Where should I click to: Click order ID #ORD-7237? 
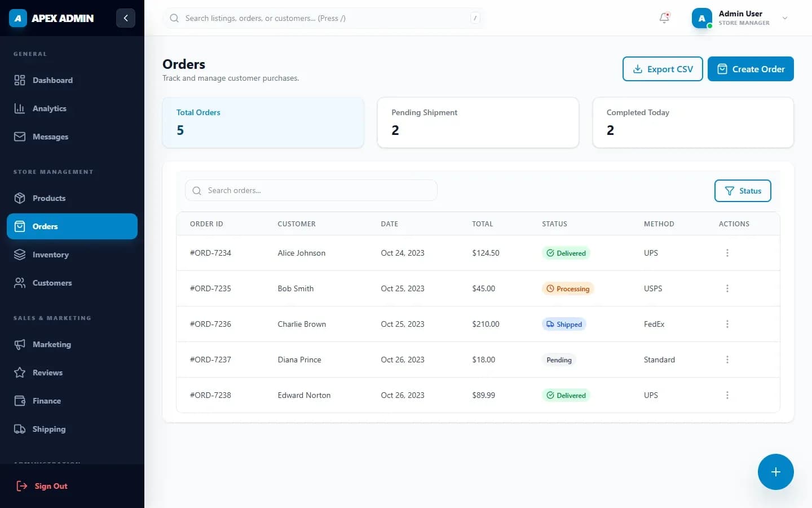(x=210, y=360)
